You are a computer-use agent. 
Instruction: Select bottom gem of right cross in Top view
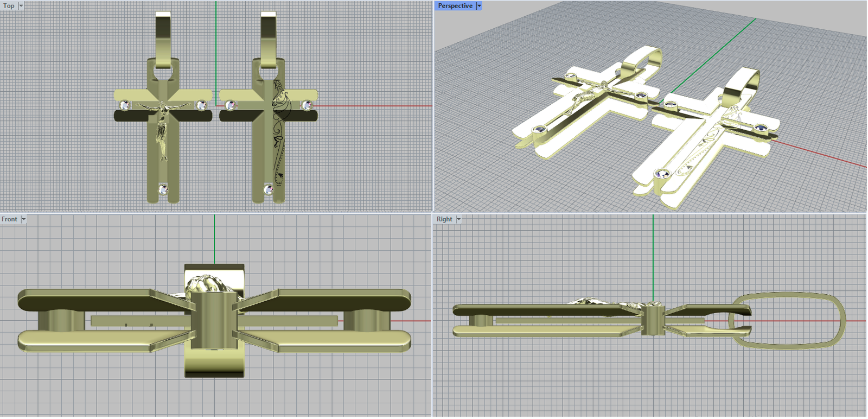[269, 189]
